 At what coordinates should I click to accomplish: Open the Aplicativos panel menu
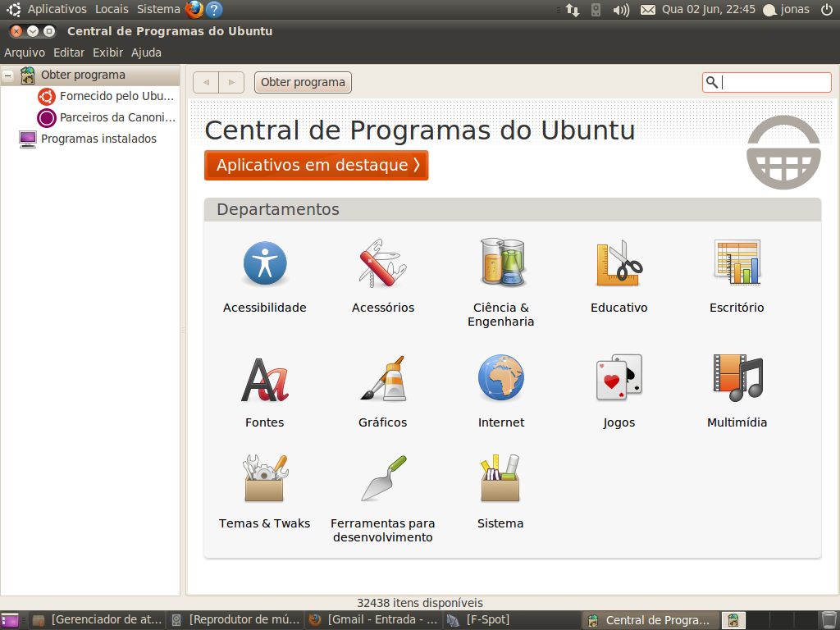coord(57,9)
